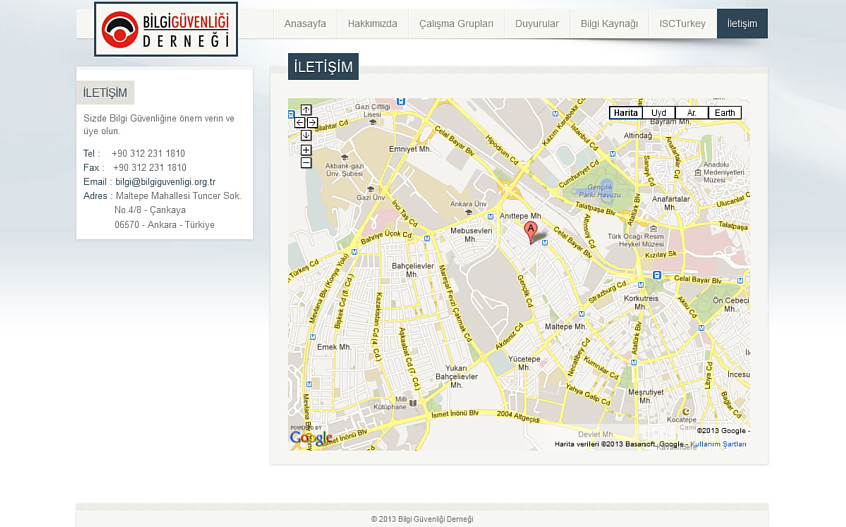
Task: Click the Kocatepe Cami mosque icon
Action: [x=686, y=412]
